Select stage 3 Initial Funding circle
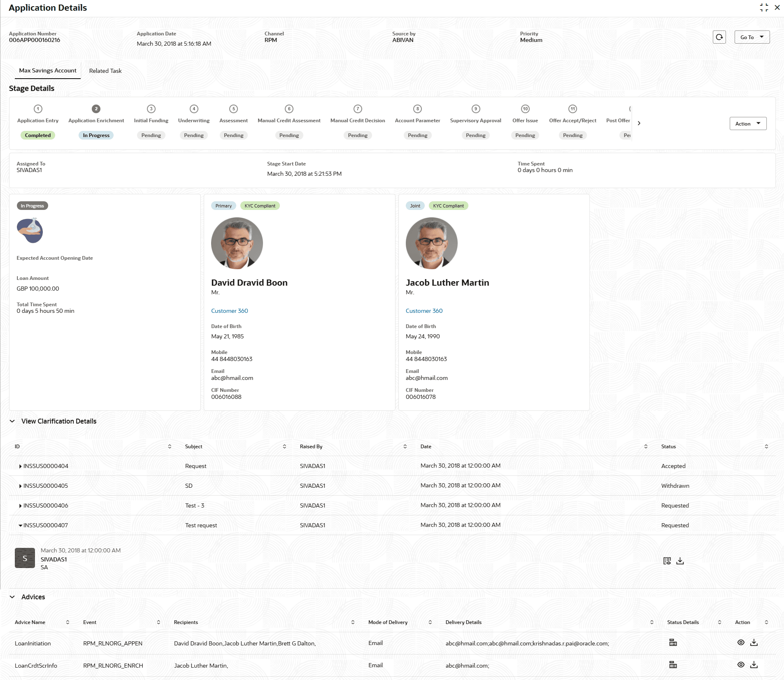The image size is (784, 680). (151, 109)
